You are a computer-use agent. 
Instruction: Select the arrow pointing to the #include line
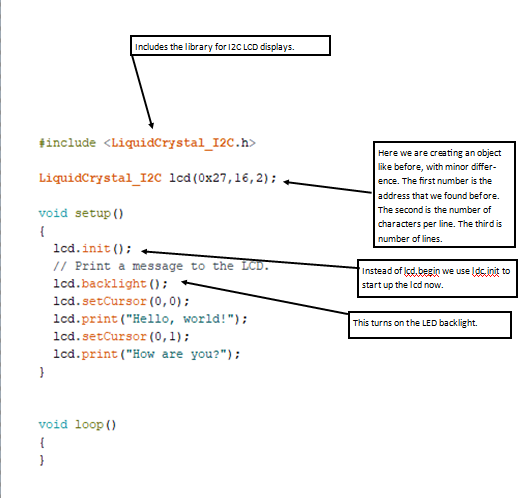(x=142, y=92)
